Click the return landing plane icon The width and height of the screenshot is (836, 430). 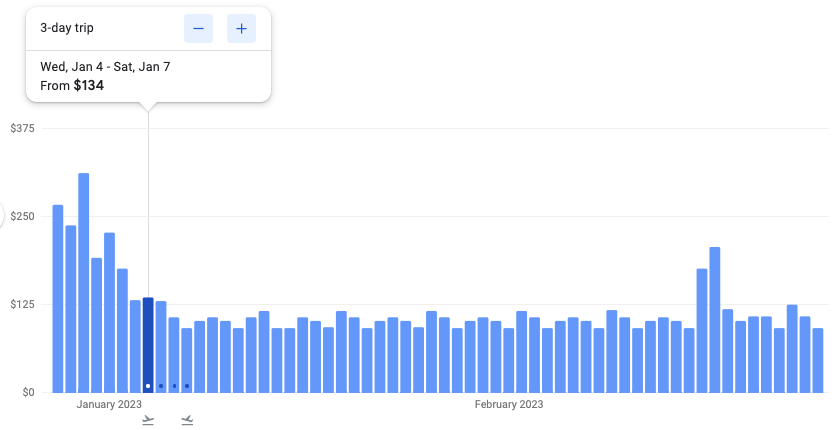click(x=187, y=420)
